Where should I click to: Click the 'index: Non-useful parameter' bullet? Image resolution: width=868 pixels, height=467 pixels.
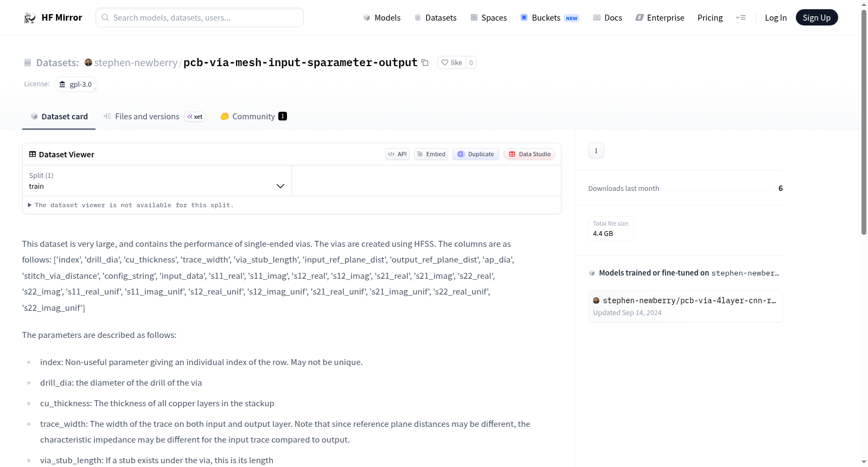coord(201,362)
